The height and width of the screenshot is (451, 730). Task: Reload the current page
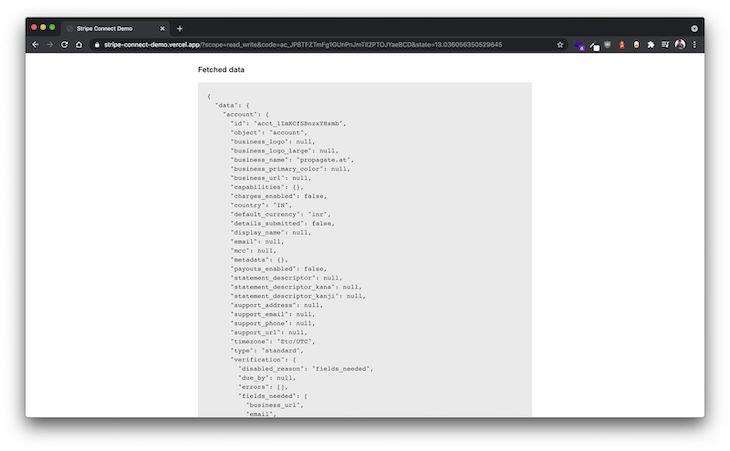64,45
